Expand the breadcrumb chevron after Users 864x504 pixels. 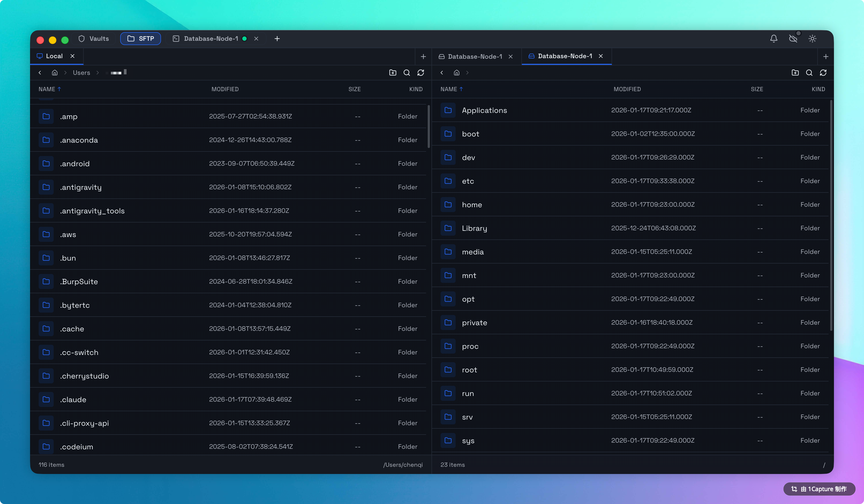98,73
